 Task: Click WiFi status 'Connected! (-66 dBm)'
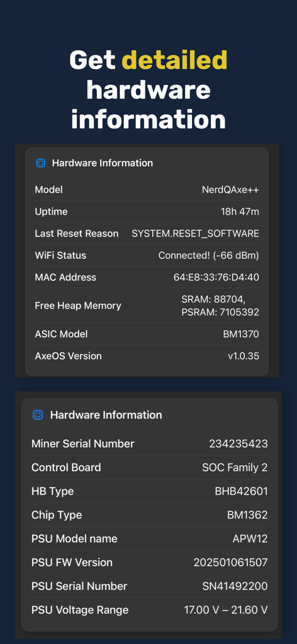209,255
